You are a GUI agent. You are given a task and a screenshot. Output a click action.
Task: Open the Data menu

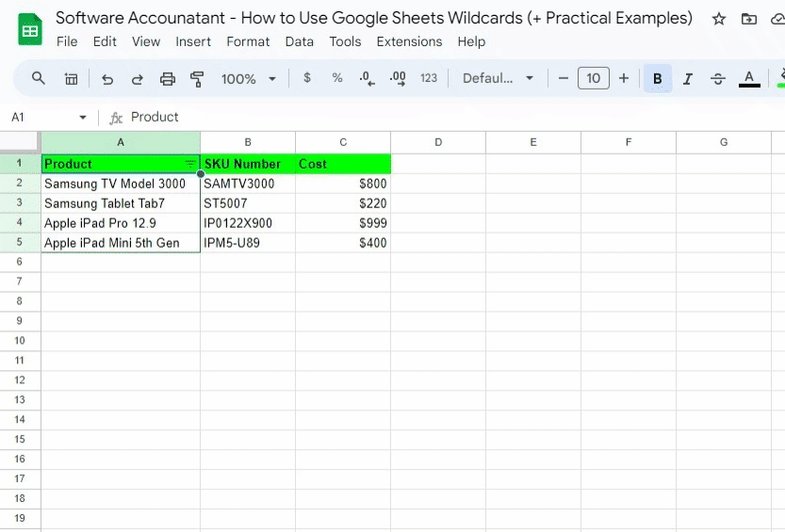pyautogui.click(x=300, y=41)
